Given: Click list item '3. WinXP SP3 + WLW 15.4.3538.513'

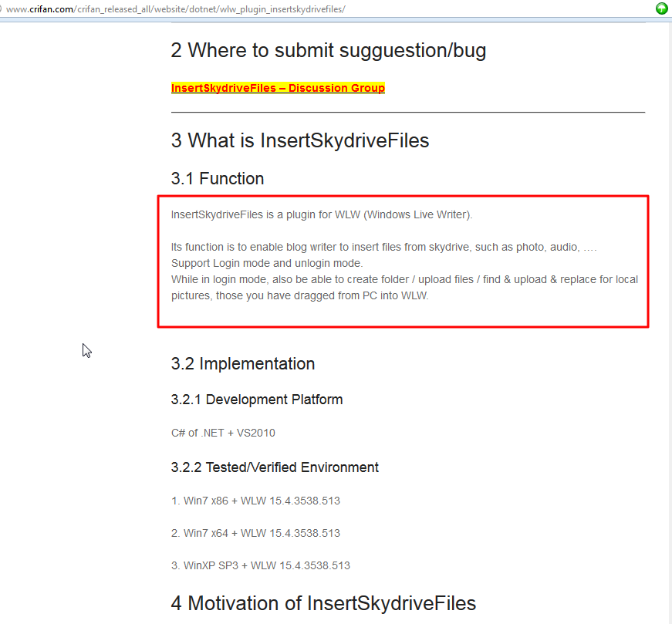Looking at the screenshot, I should (x=261, y=565).
